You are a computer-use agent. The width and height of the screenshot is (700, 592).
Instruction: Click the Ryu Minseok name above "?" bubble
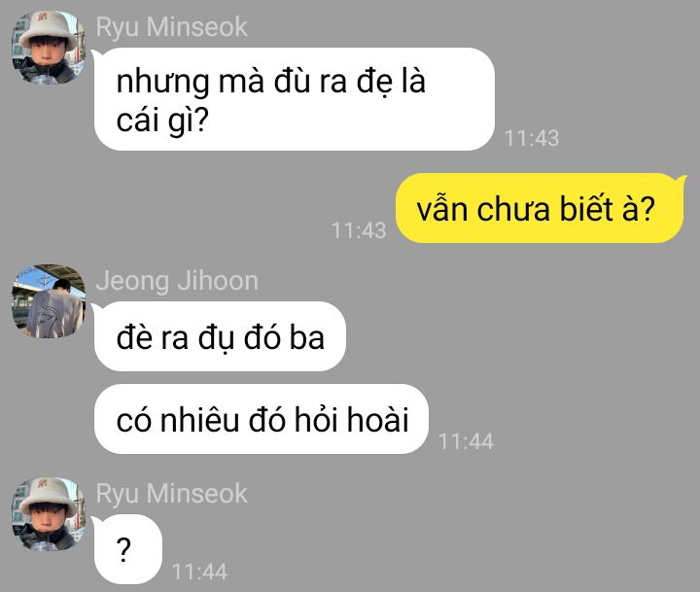coord(171,494)
